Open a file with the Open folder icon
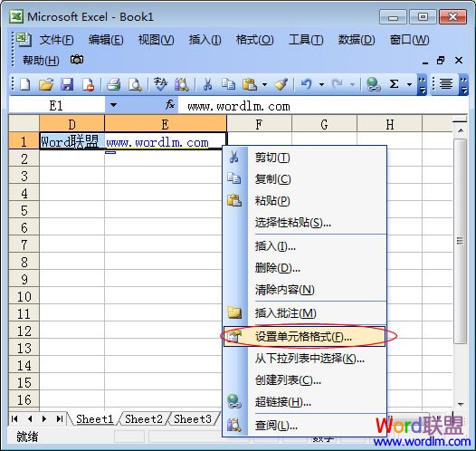Screen dimensions: 476x451 click(x=46, y=84)
